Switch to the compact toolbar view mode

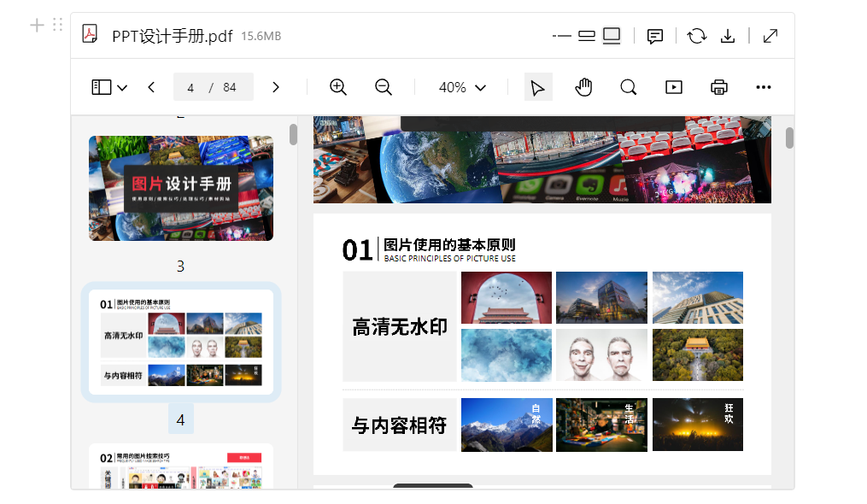586,36
